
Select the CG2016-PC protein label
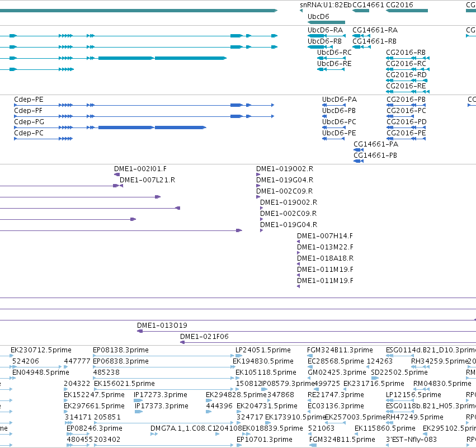point(406,111)
